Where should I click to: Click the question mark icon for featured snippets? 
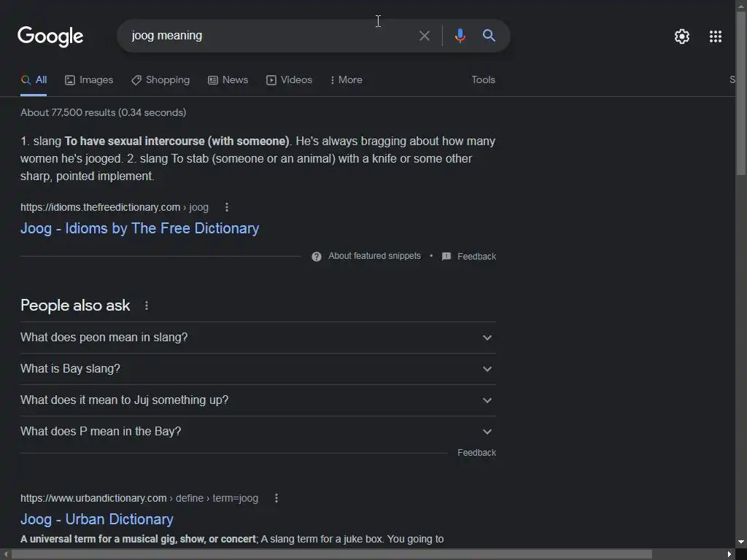point(317,257)
